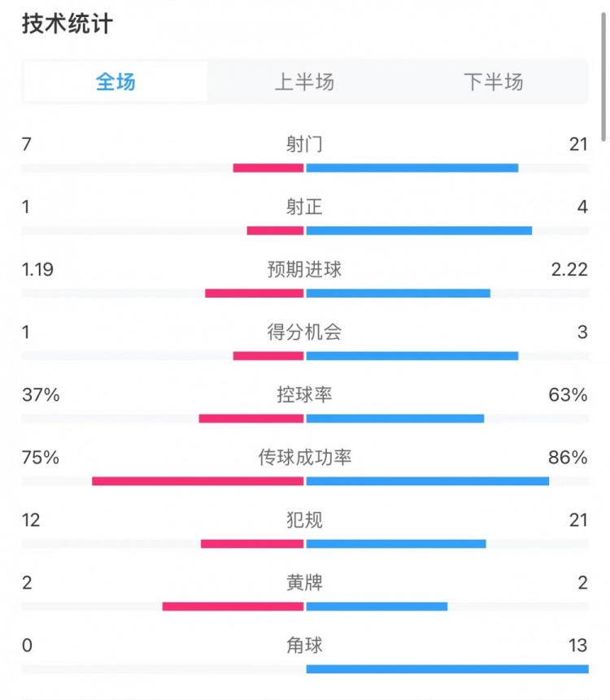Click the blue 控球率 bar
Viewport: 610px width, 700px height.
[x=395, y=419]
